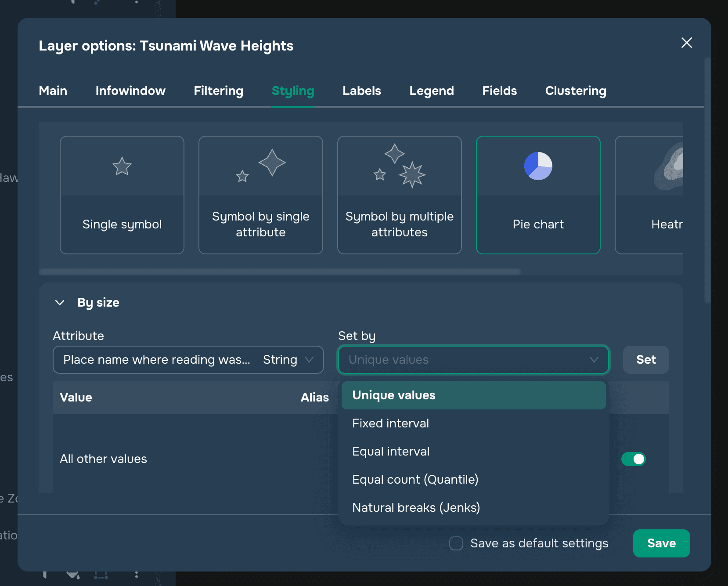Go to the Filtering tab
This screenshot has height=586, width=728.
tap(219, 90)
